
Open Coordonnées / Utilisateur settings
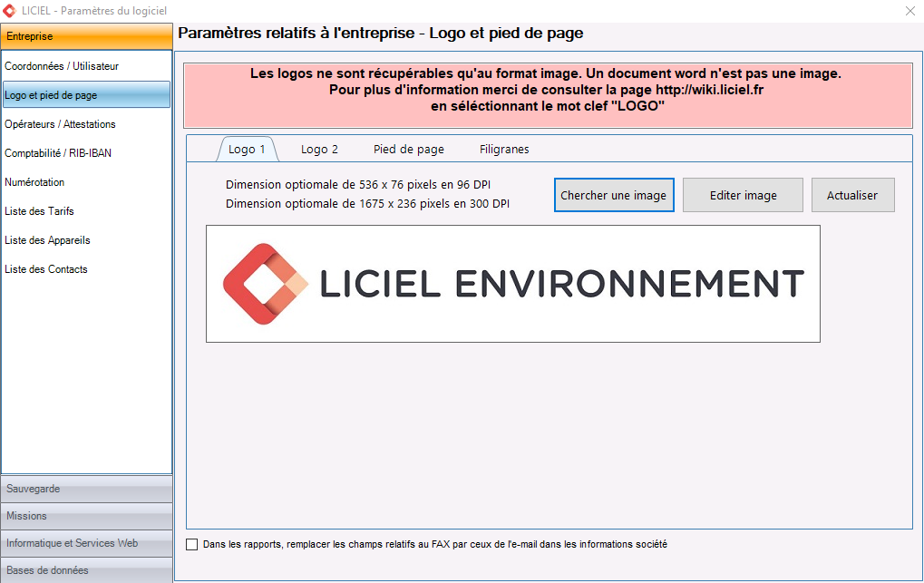click(x=62, y=66)
